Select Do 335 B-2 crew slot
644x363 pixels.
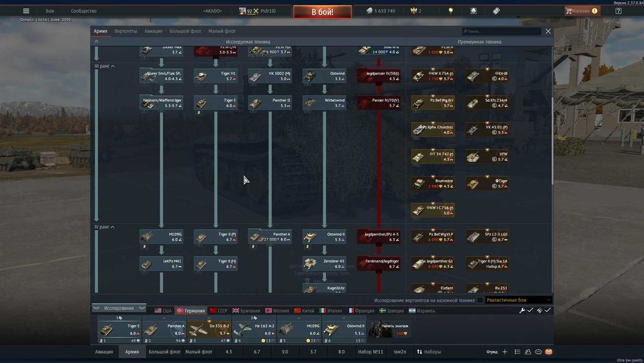tap(209, 329)
